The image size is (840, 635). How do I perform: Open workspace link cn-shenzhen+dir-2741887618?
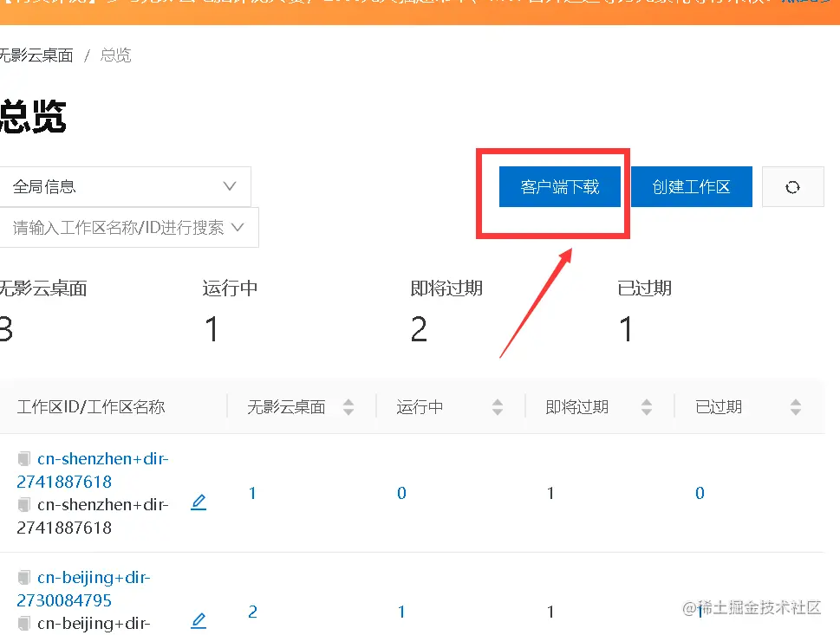point(93,470)
